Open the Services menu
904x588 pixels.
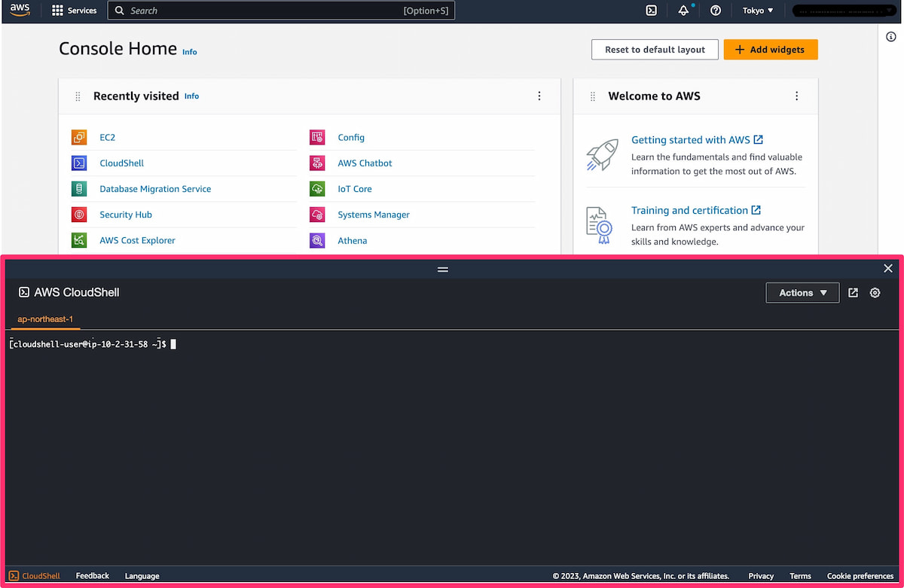(74, 11)
